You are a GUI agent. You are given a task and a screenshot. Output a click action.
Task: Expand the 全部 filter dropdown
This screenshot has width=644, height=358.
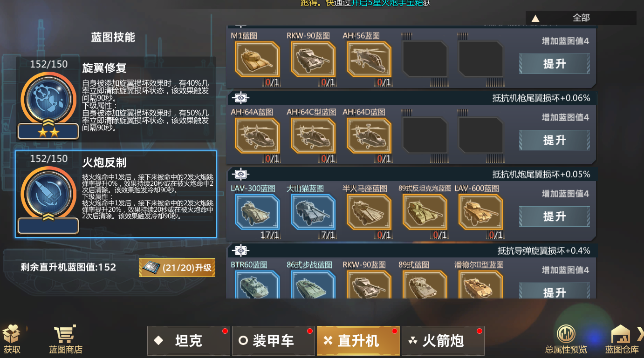point(581,18)
